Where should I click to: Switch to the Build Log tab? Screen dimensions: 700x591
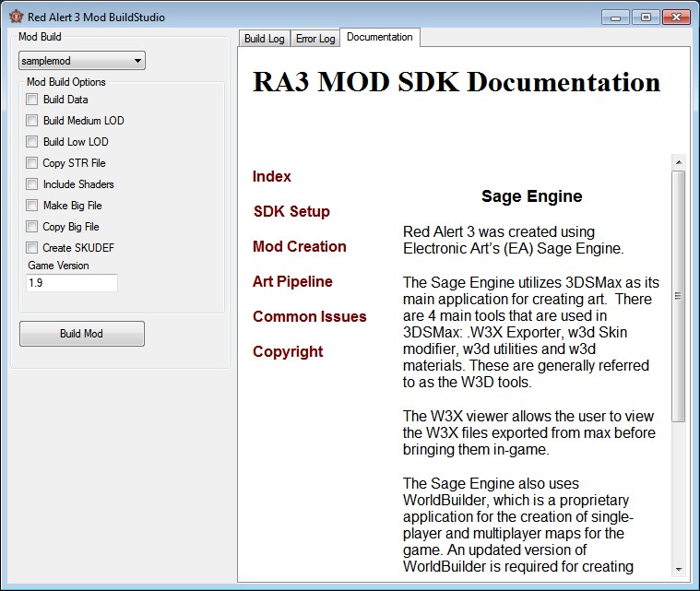click(265, 39)
